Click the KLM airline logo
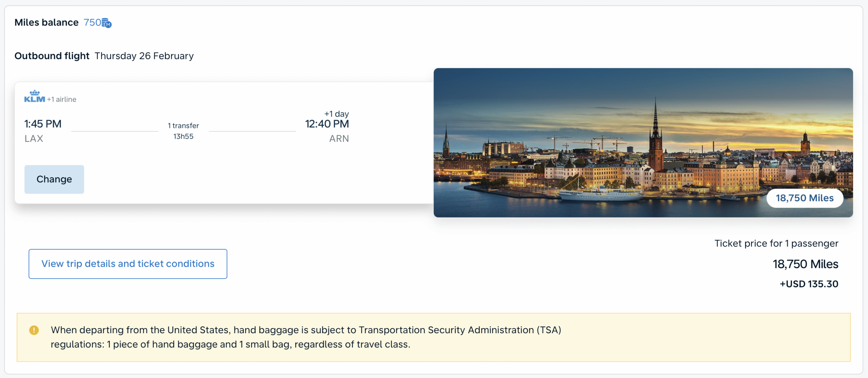 [x=35, y=96]
